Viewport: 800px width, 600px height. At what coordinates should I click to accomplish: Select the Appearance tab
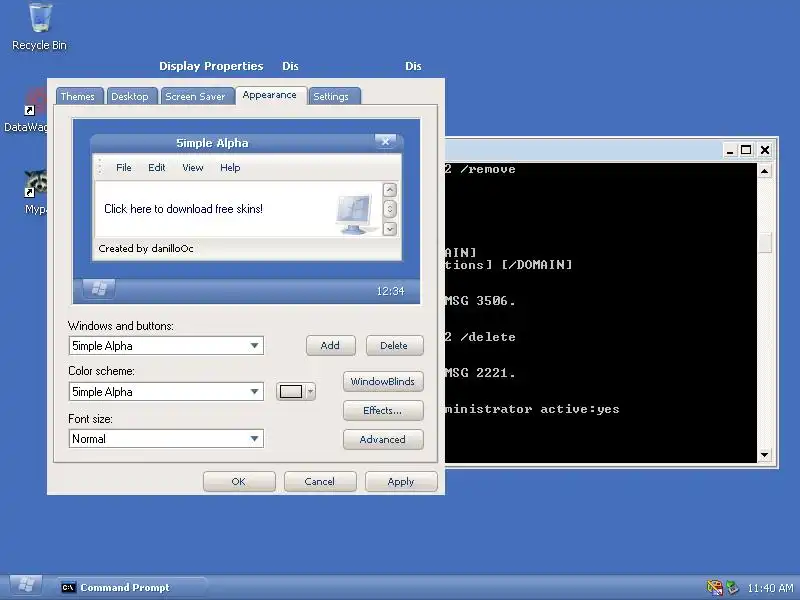[269, 95]
